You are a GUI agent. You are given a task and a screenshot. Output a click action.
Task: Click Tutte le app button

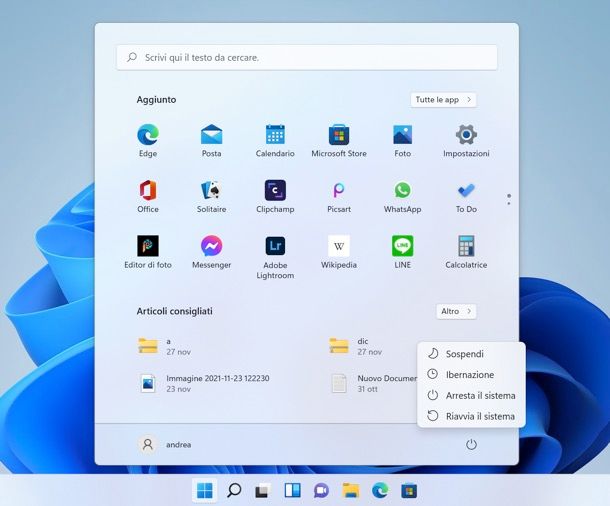click(443, 100)
